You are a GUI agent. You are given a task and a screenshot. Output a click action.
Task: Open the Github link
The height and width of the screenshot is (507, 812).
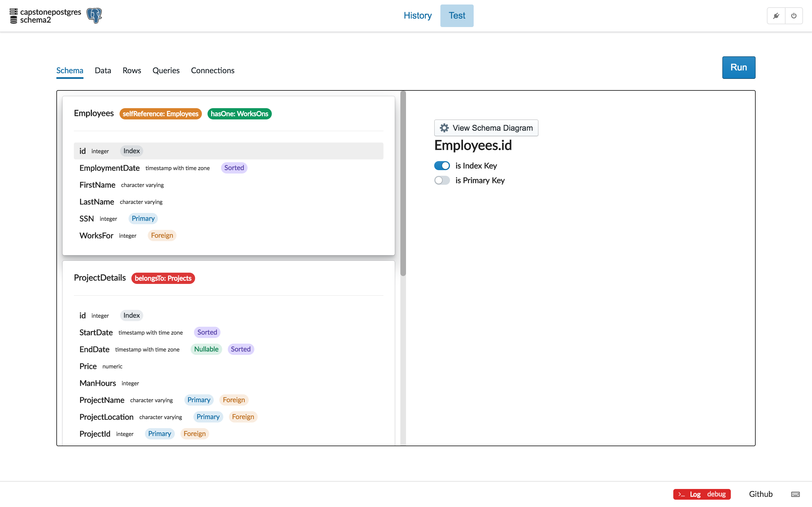click(x=760, y=494)
